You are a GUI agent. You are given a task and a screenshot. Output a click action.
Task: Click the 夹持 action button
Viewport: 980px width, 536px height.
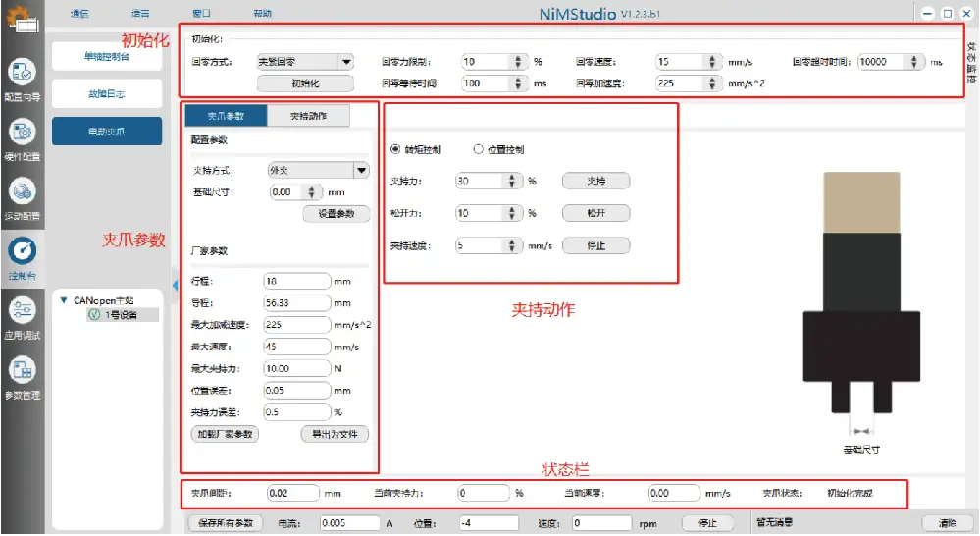click(x=595, y=181)
